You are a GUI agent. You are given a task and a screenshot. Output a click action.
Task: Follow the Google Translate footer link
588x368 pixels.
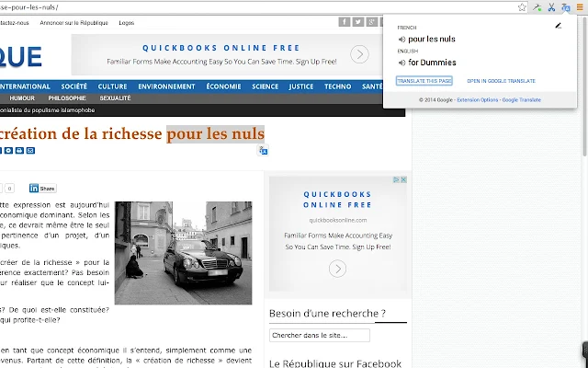(x=521, y=100)
